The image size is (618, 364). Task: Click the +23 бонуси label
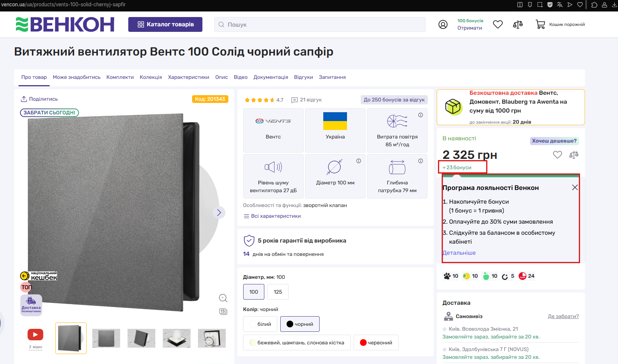457,168
